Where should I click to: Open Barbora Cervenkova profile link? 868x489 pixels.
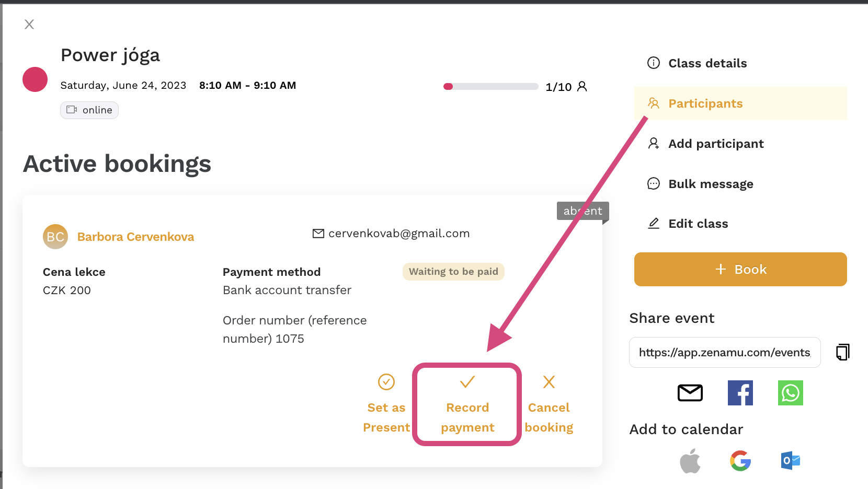point(135,237)
